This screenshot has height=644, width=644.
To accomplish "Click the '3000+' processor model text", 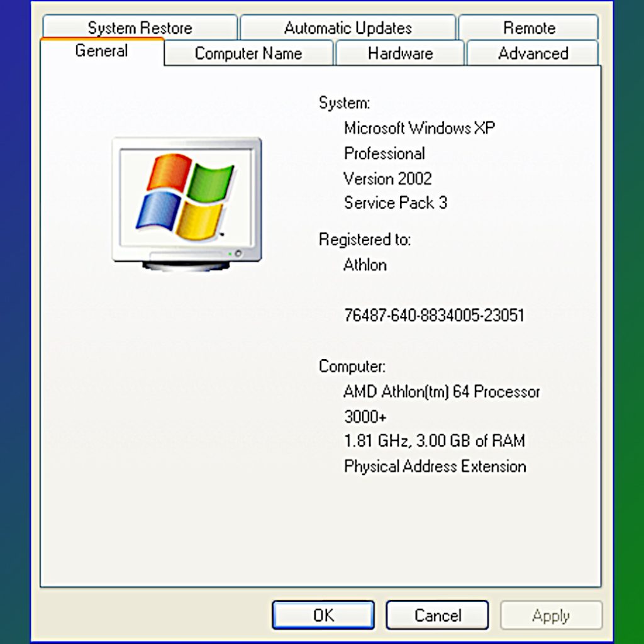I will coord(365,416).
